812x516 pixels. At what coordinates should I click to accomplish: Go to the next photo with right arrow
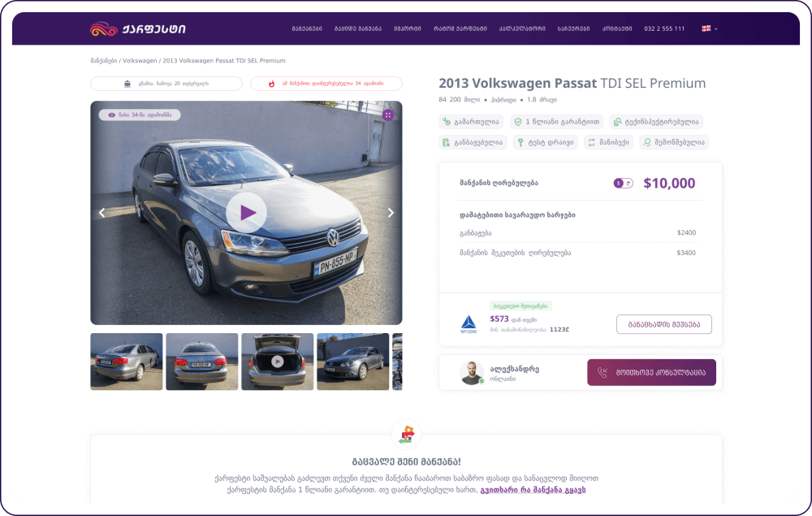(x=391, y=213)
